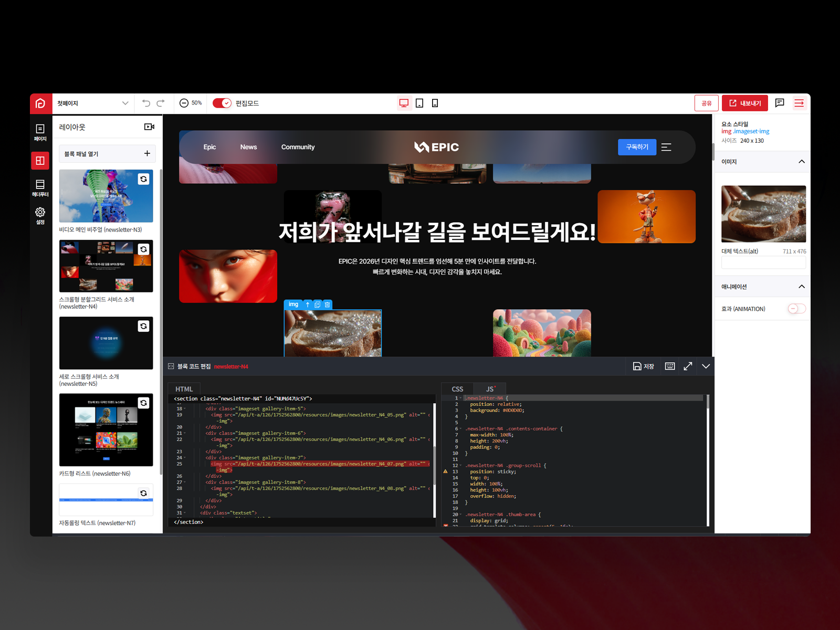Collapse the 이미지 section
This screenshot has width=840, height=630.
pyautogui.click(x=801, y=162)
